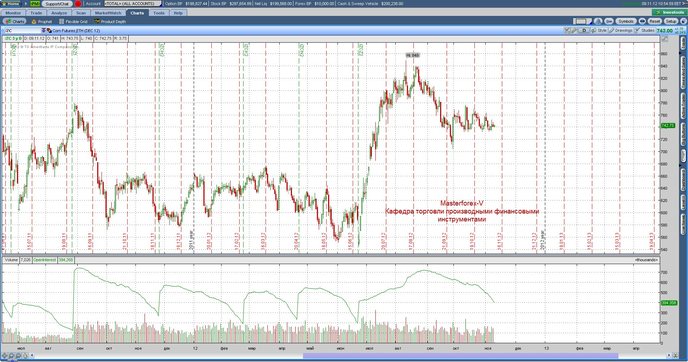Screen dimensions: 688x362
Task: Open the Drawings pencil tool menu
Action: click(x=621, y=30)
